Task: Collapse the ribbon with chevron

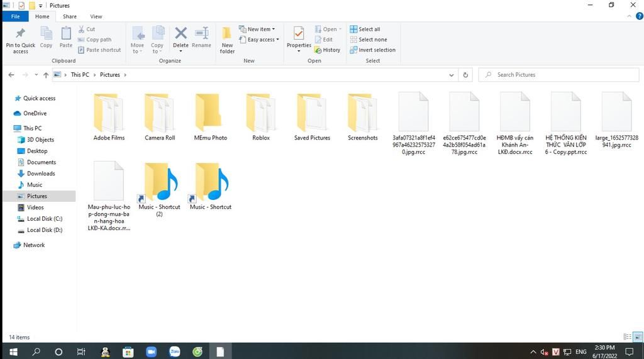Action: click(x=629, y=16)
